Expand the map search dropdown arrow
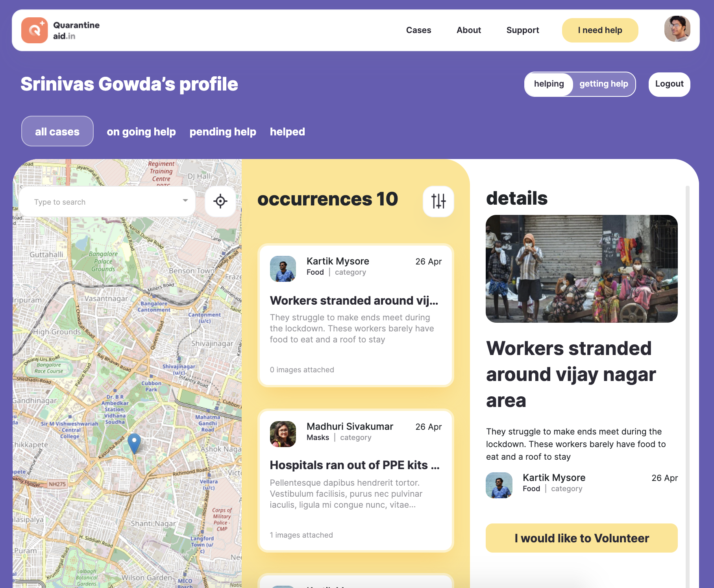Viewport: 714px width, 588px height. [185, 200]
